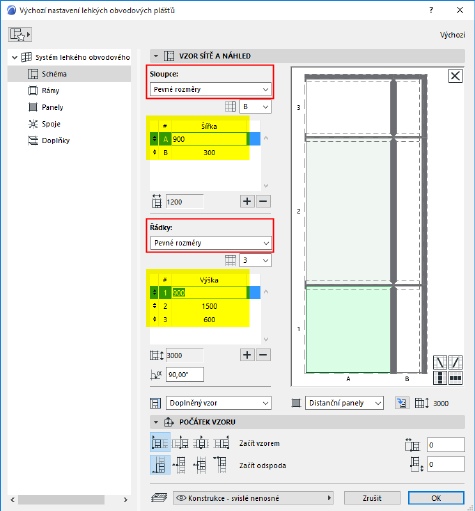The image size is (475, 511).
Task: Click the help question mark in title bar
Action: [431, 10]
